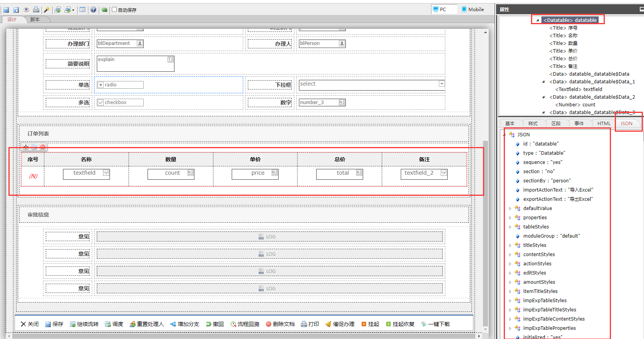The image size is (644, 339).
Task: Click edit icon in textfield_2 field
Action: pyautogui.click(x=443, y=173)
